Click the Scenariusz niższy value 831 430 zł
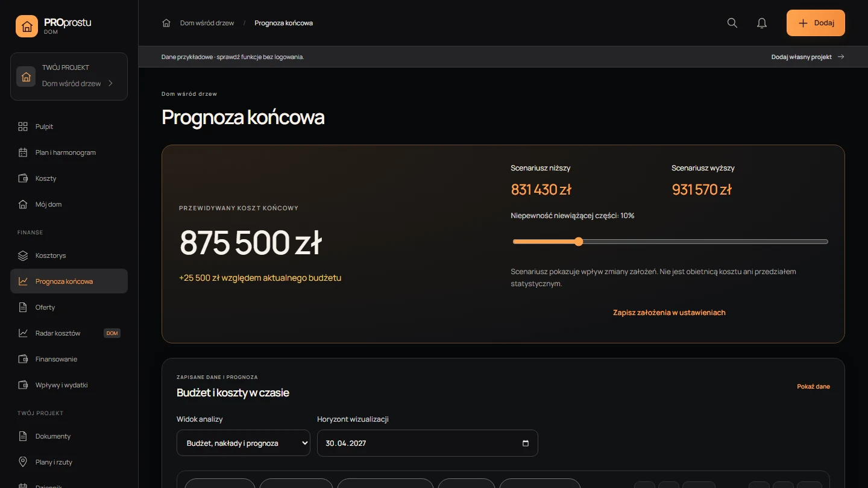The height and width of the screenshot is (488, 868). pyautogui.click(x=541, y=190)
